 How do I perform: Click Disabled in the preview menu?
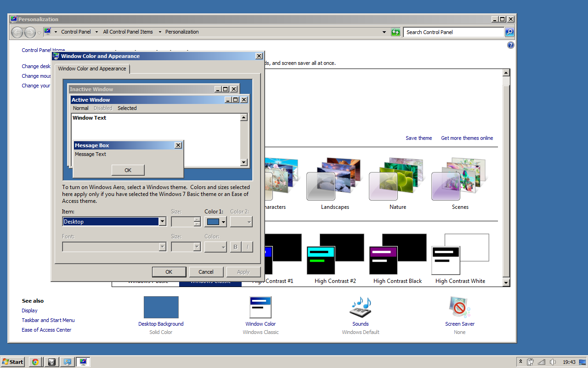tap(103, 108)
